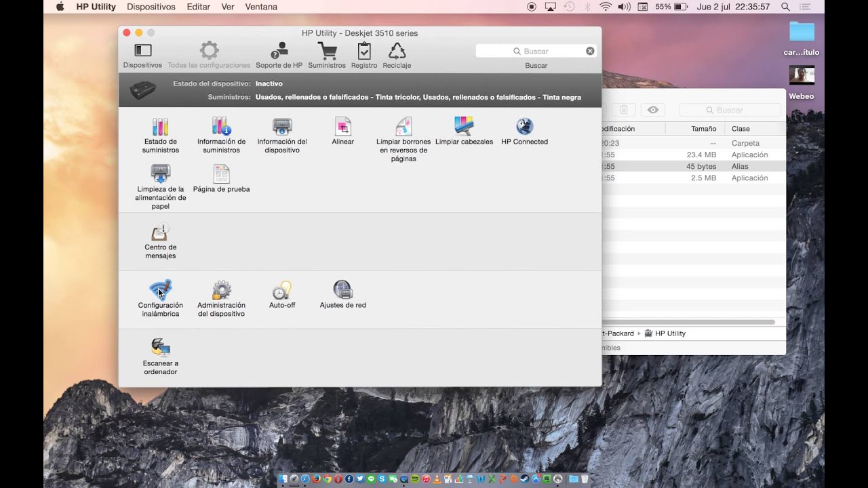Open the Ver menu

[x=228, y=7]
